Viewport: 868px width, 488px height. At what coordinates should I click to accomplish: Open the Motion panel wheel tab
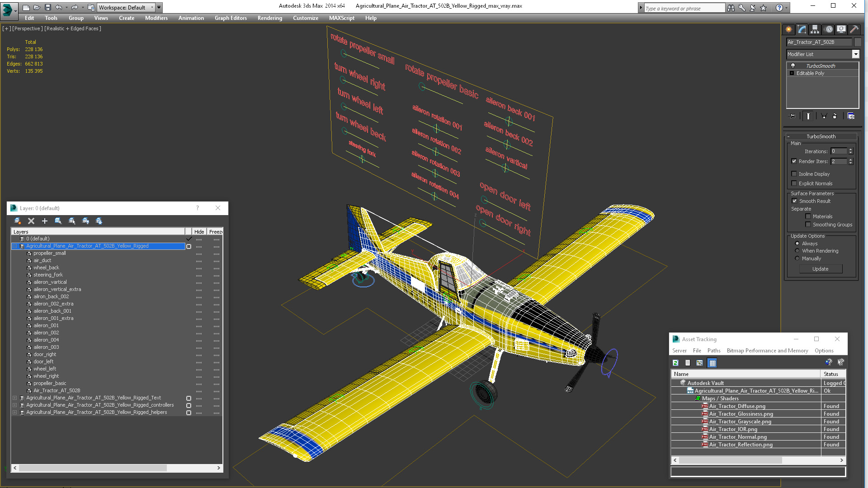tap(828, 29)
